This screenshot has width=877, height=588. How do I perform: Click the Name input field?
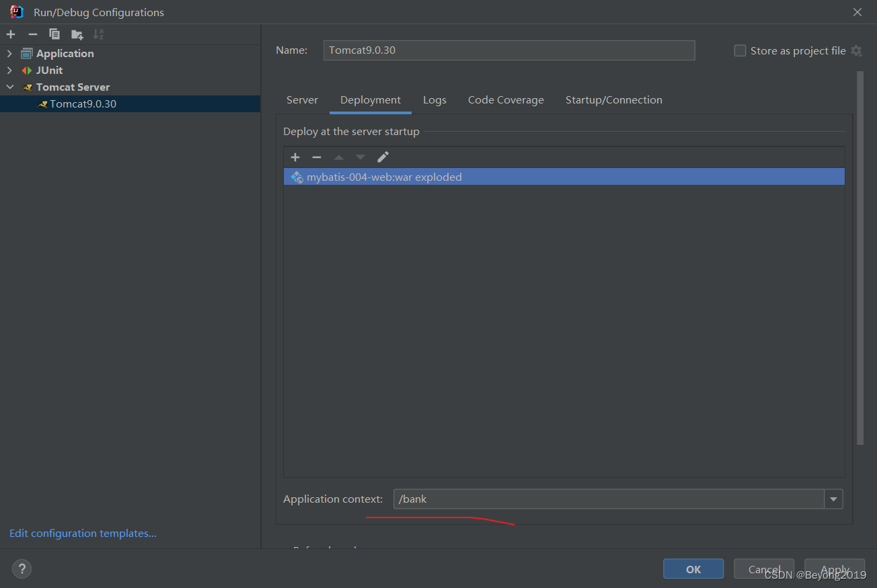[509, 50]
